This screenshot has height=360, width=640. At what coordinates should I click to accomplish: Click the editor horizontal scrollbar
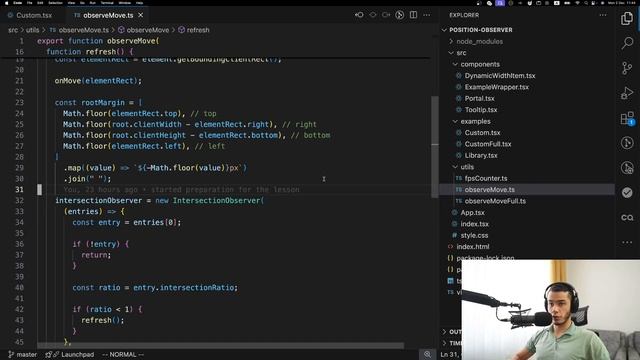tap(220, 345)
